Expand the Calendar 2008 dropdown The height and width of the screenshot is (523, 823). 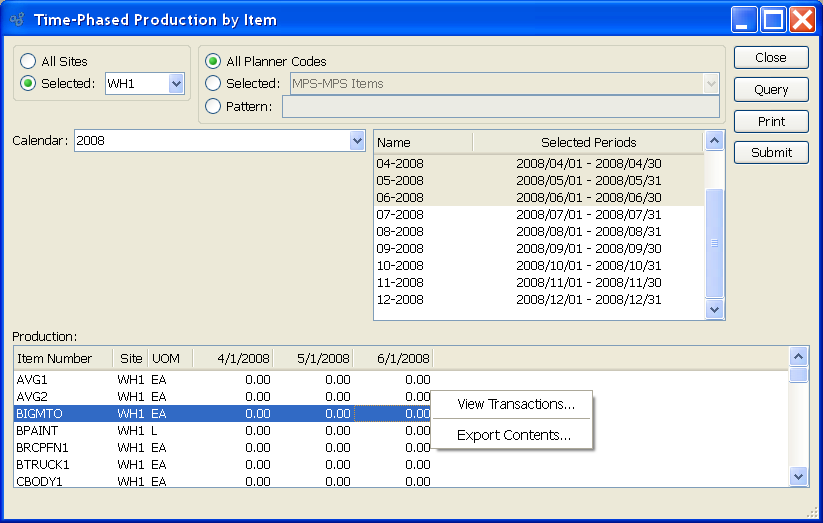point(357,141)
